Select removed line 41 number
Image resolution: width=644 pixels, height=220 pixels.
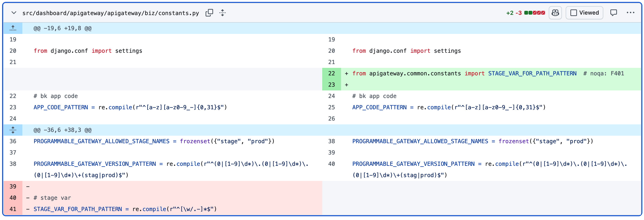click(13, 209)
